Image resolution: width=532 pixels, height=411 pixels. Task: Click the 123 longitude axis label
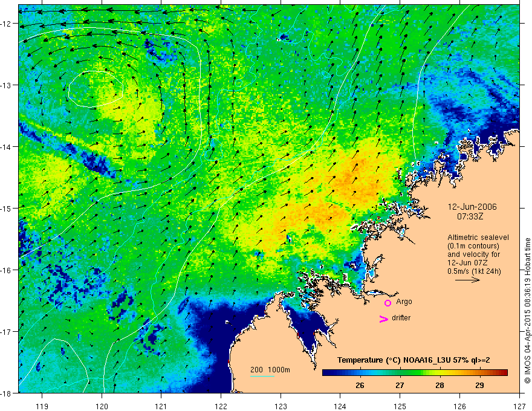[281, 406]
